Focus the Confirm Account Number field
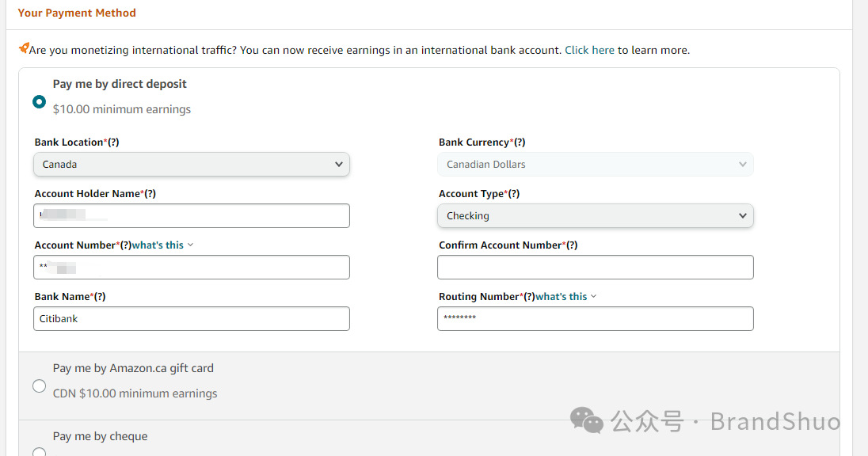This screenshot has width=868, height=456. (595, 268)
